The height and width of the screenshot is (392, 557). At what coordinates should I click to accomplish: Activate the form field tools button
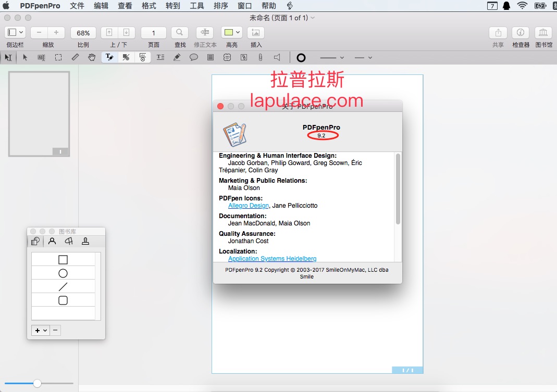point(142,57)
